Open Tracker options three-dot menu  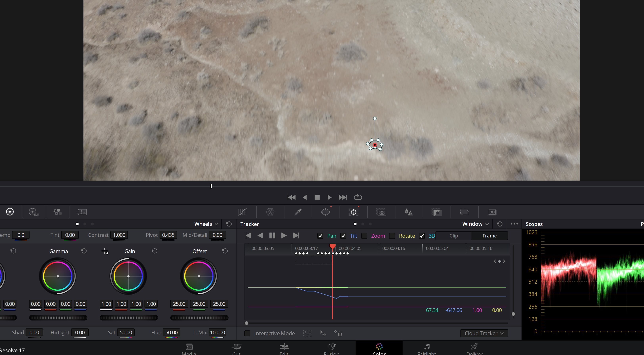514,224
